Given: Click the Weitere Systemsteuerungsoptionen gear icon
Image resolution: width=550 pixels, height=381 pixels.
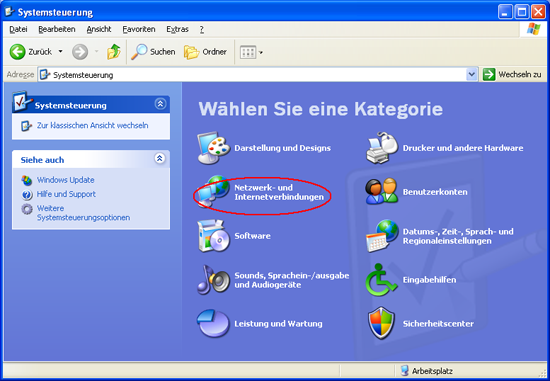Looking at the screenshot, I should (x=27, y=209).
